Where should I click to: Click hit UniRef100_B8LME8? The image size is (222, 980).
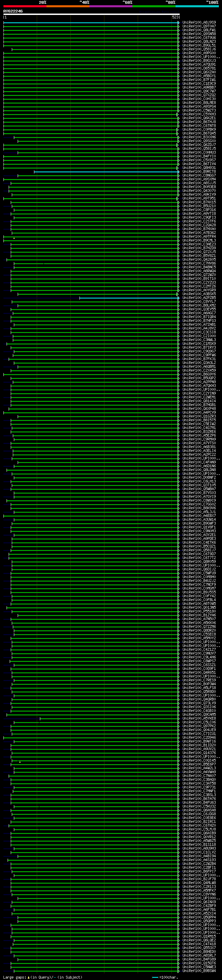tap(199, 103)
